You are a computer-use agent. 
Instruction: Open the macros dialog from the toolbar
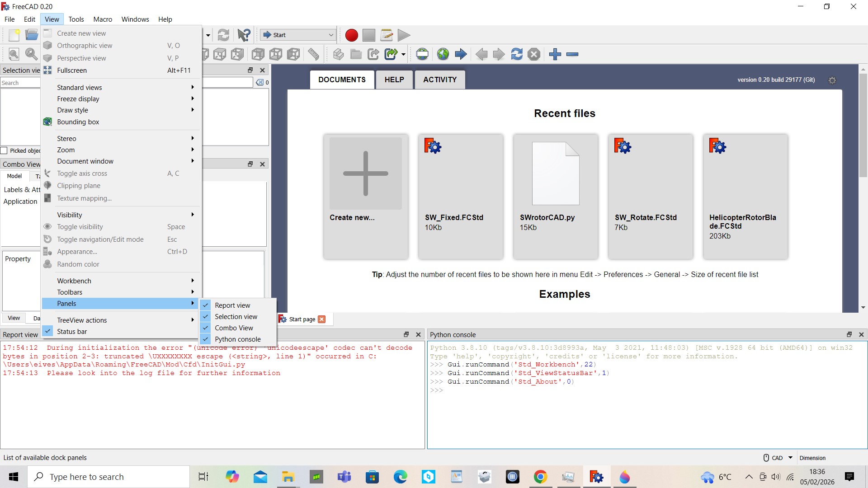pyautogui.click(x=386, y=35)
